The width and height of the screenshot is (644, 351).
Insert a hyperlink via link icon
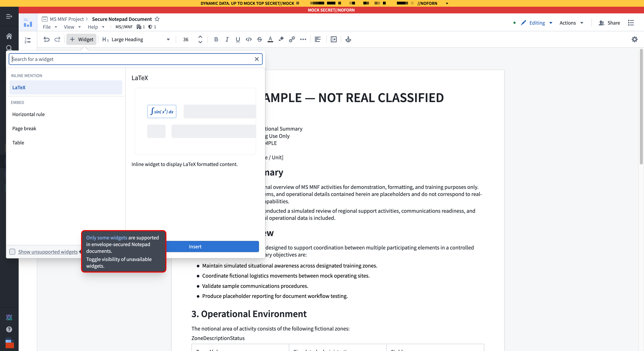click(x=292, y=39)
